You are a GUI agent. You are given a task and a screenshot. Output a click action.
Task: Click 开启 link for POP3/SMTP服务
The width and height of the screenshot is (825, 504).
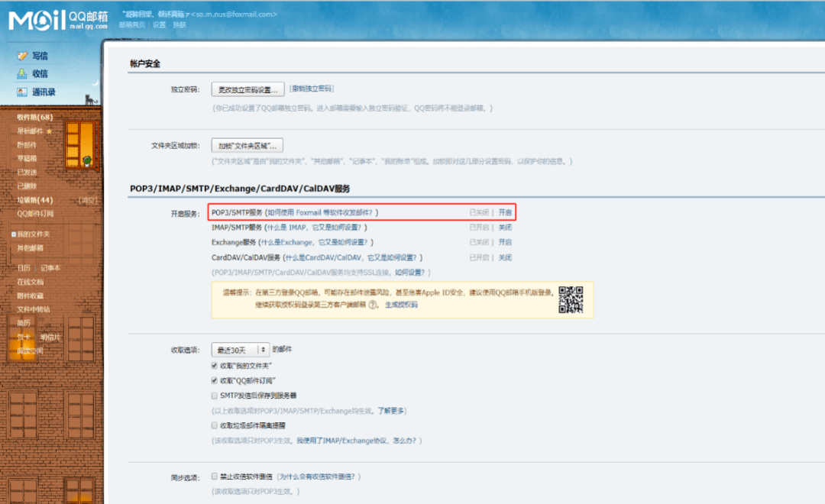[x=505, y=212]
